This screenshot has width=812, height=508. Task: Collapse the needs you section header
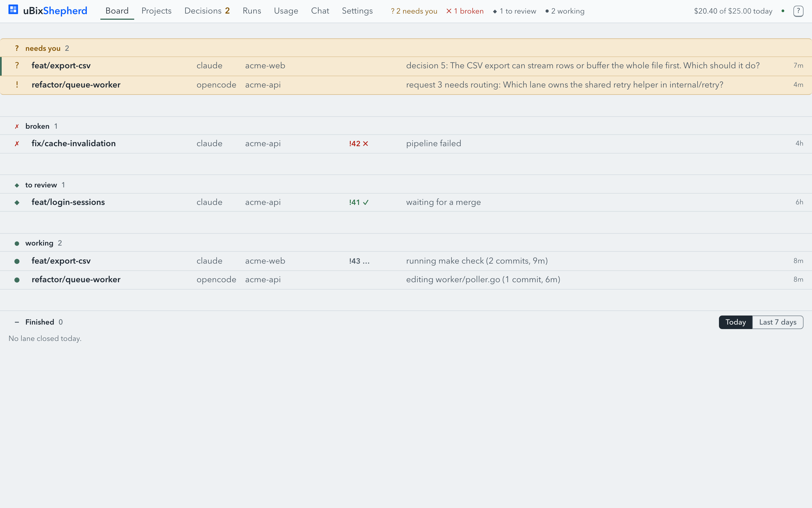(406, 48)
